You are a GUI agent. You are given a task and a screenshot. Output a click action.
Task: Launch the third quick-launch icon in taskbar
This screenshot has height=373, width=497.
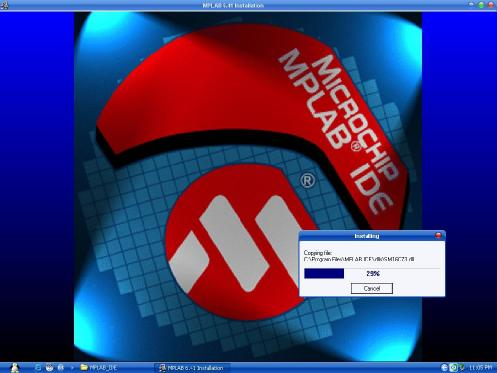[x=61, y=367]
